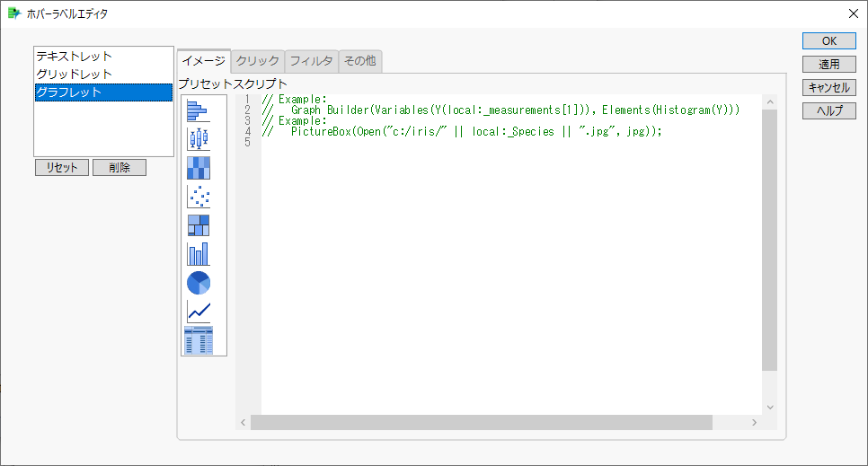Select the treemap preset icon
This screenshot has width=868, height=466.
pyautogui.click(x=199, y=225)
